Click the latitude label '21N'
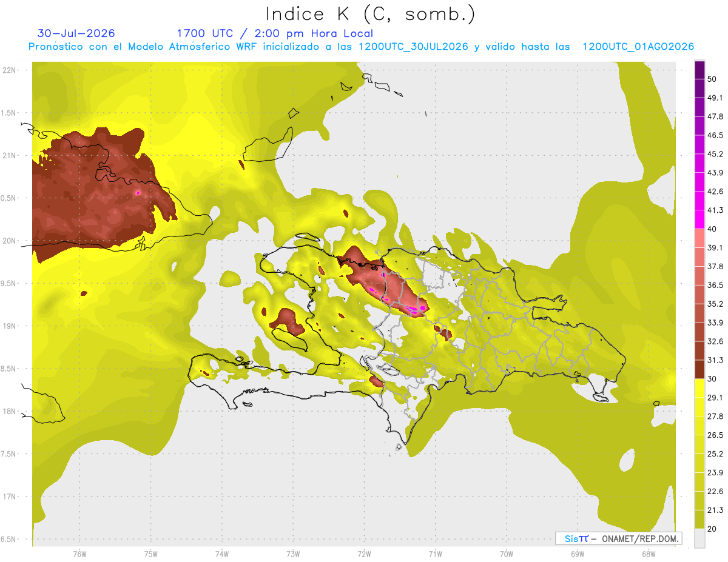This screenshot has height=562, width=728. (10, 155)
